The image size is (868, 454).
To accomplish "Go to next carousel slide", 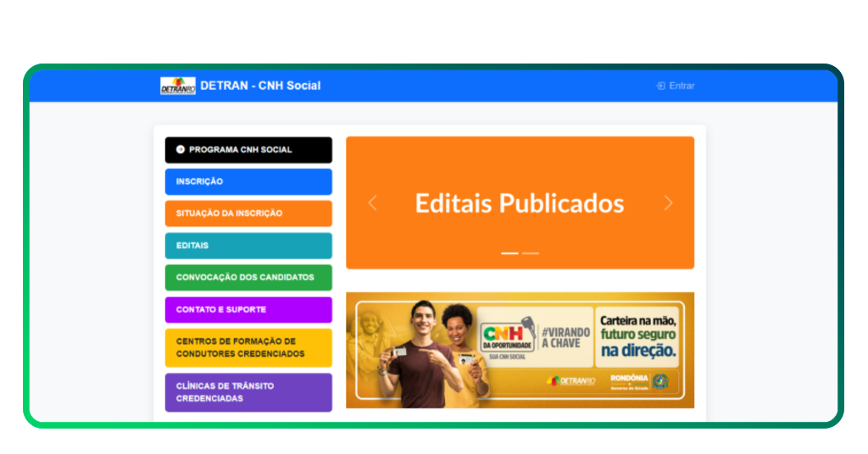I will pos(668,203).
